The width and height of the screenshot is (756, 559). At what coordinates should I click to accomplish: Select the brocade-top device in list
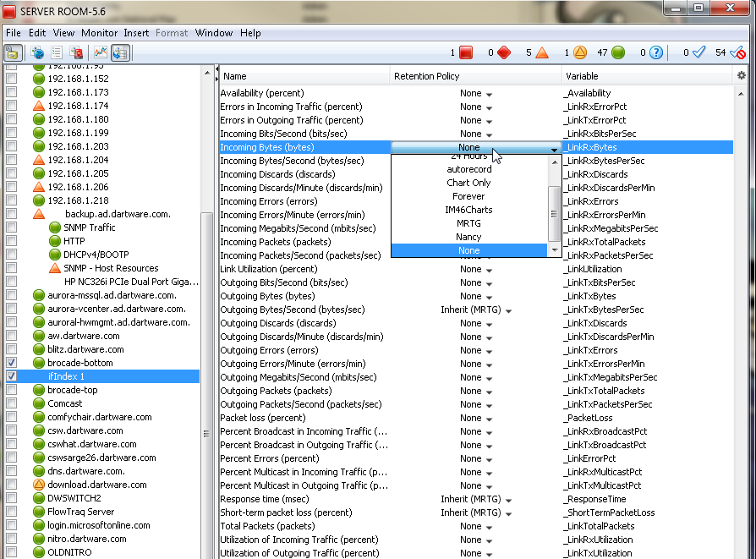(72, 390)
